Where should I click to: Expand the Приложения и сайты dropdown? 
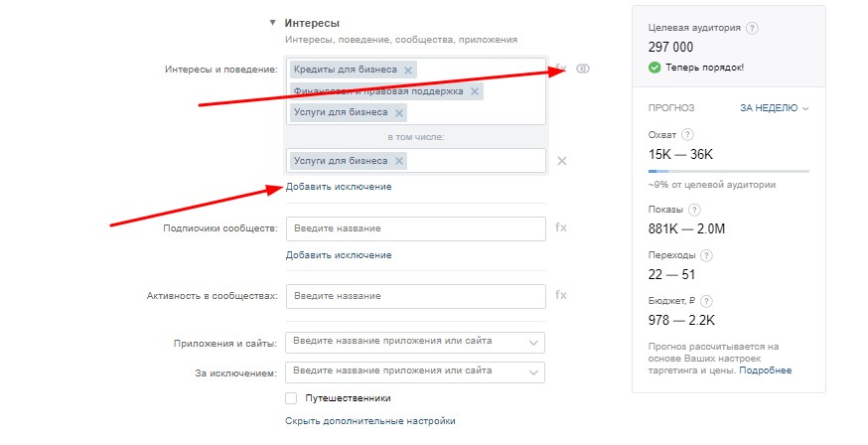click(x=533, y=343)
